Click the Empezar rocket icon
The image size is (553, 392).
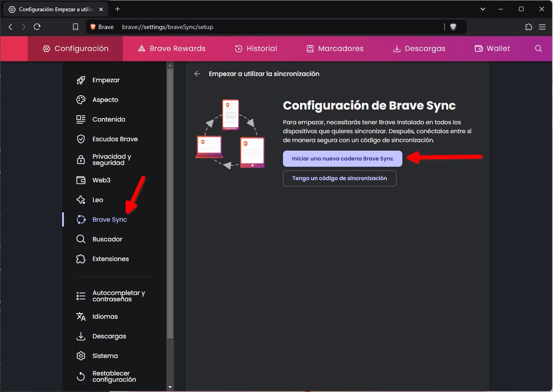81,80
